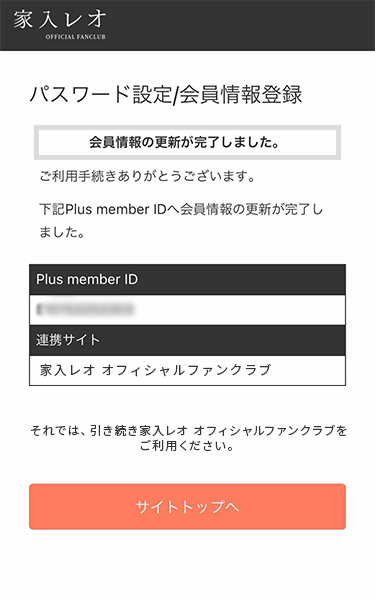375x600 pixels.
Task: Click the ご利用手続きありがとうございます text
Action: point(147,176)
